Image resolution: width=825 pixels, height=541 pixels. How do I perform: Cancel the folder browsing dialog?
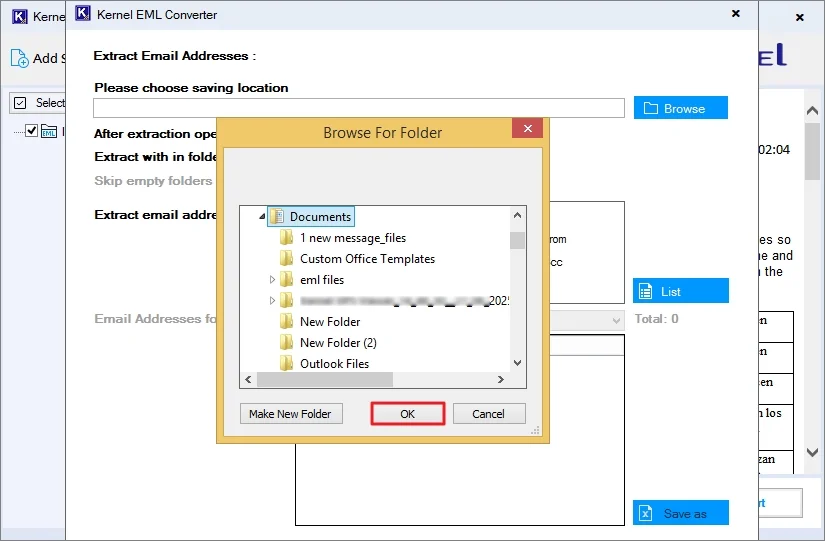488,414
